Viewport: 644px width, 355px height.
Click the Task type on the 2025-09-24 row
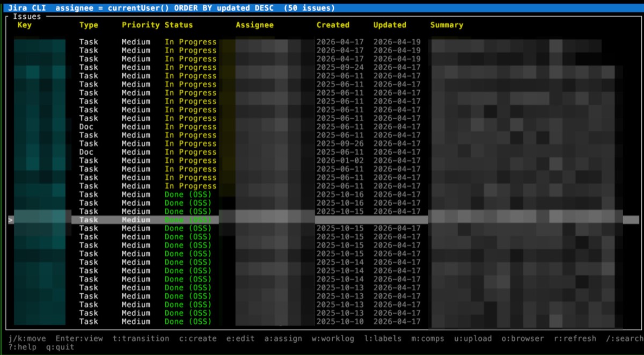coord(89,67)
